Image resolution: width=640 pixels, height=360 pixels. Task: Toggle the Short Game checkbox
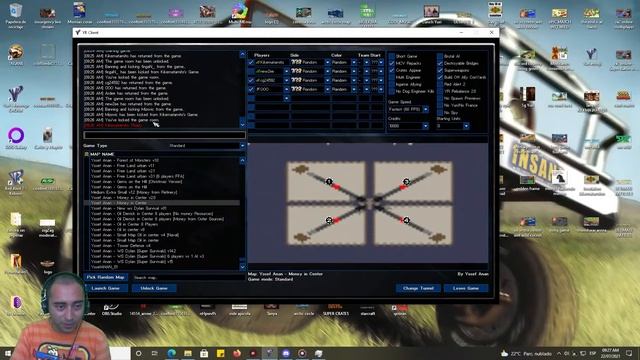click(392, 56)
